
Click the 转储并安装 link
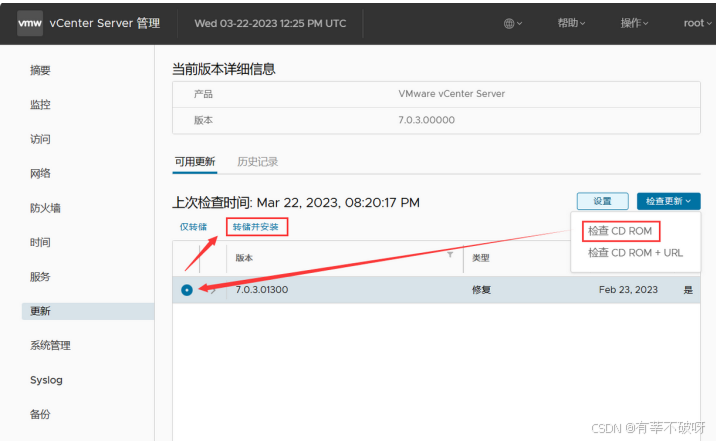pyautogui.click(x=256, y=227)
